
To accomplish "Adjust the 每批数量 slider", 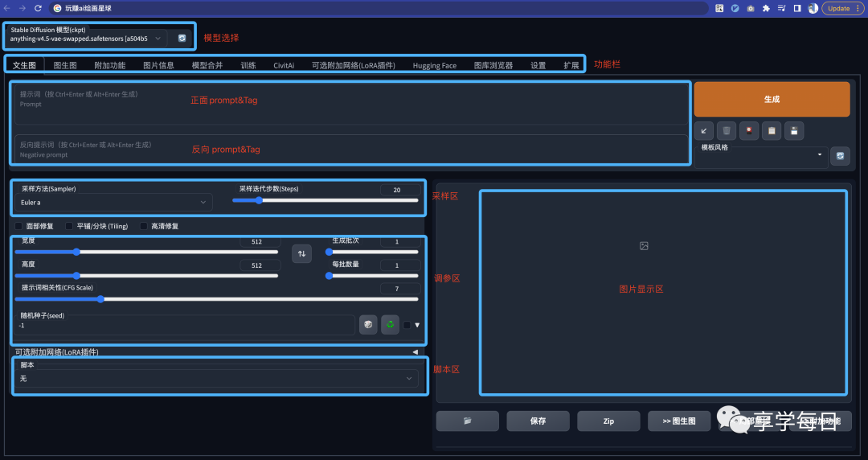I will click(x=373, y=276).
